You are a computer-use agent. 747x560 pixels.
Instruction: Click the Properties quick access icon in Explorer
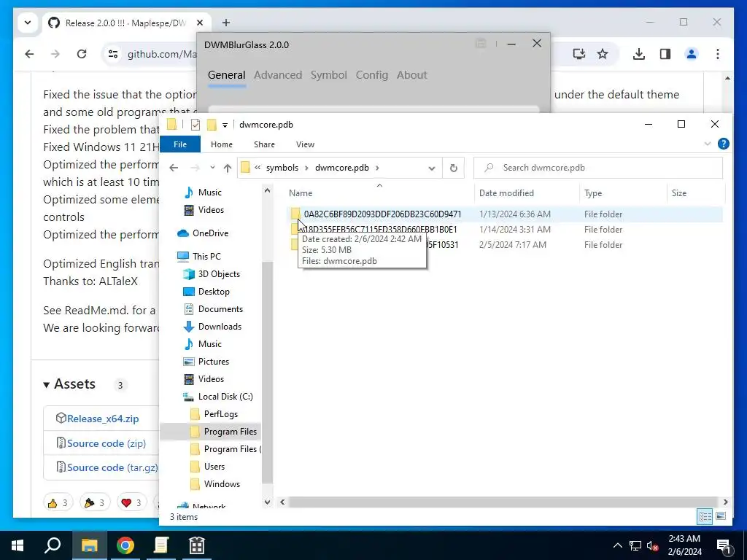click(x=196, y=125)
